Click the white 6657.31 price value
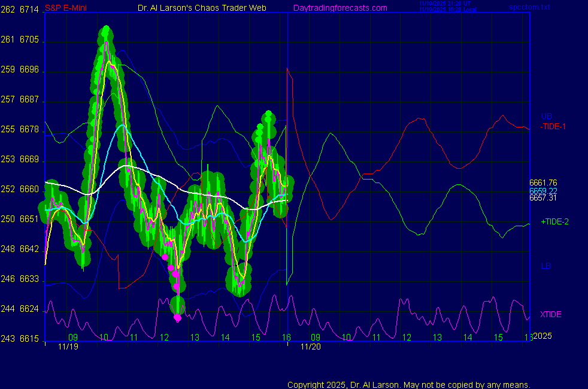 (x=543, y=197)
